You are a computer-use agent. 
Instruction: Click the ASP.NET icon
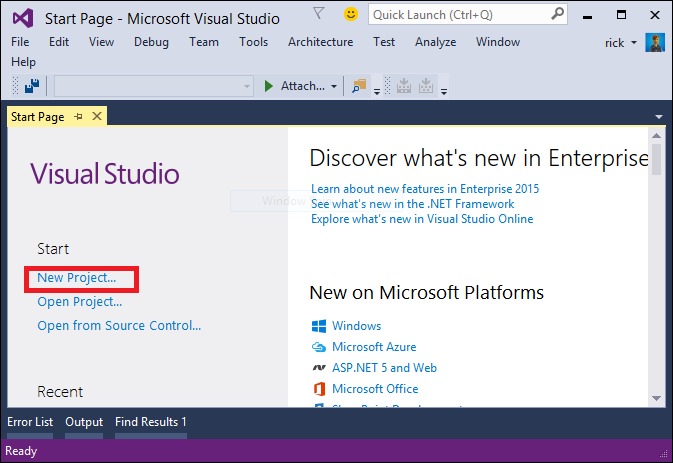(x=318, y=368)
